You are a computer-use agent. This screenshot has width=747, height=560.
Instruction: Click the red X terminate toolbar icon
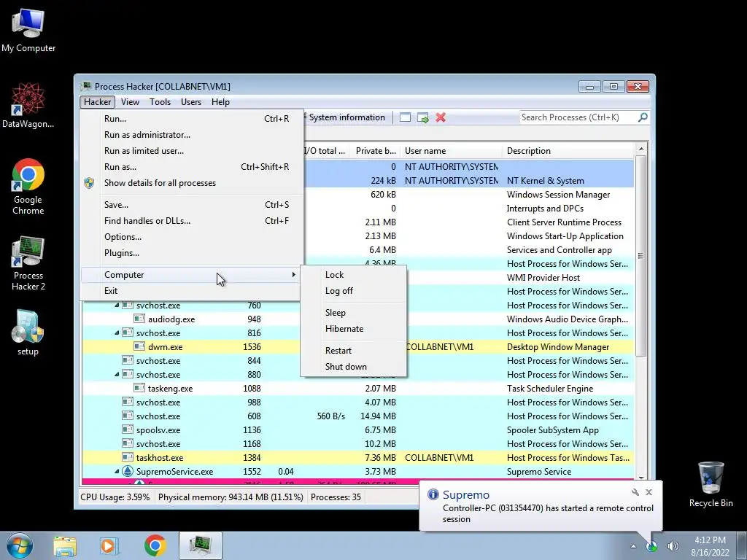441,117
